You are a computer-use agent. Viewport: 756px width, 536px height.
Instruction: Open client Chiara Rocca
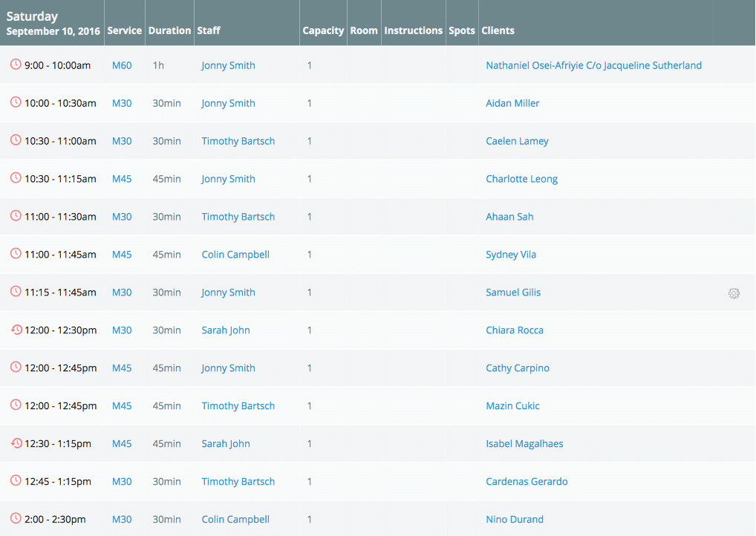pyautogui.click(x=515, y=330)
